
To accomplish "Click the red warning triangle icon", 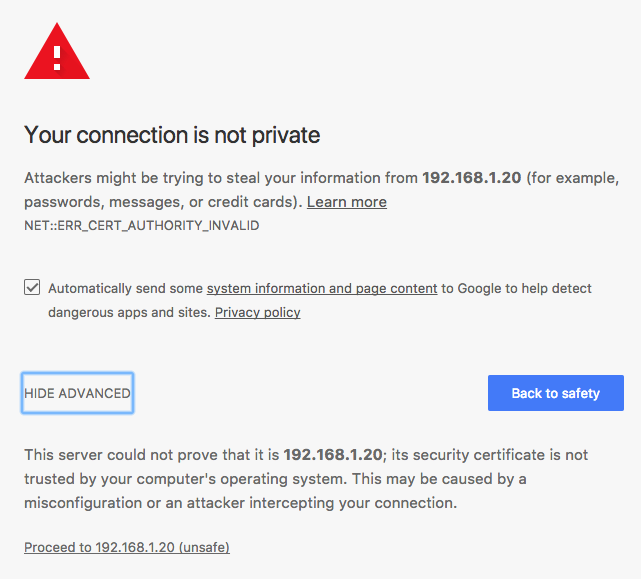I will pyautogui.click(x=57, y=51).
